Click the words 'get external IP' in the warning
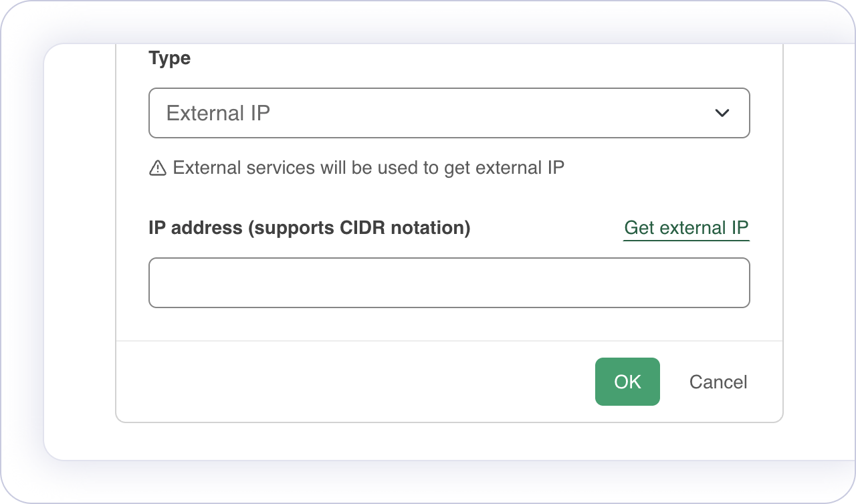 pyautogui.click(x=504, y=167)
